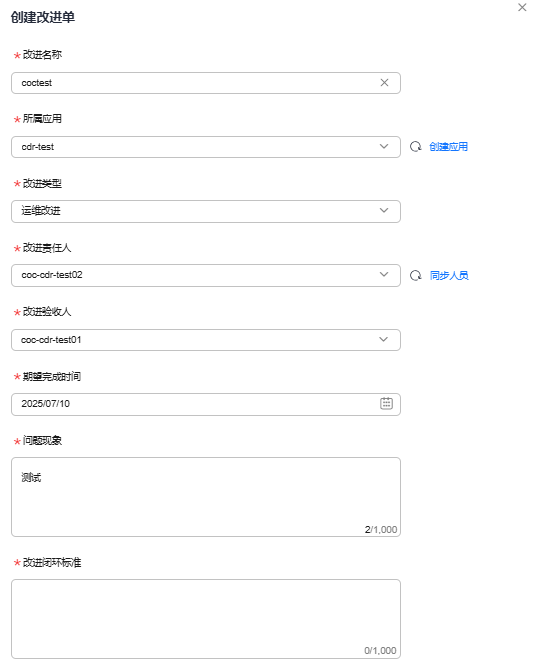
Task: Close the 创建改进单 dialog
Action: point(522,7)
